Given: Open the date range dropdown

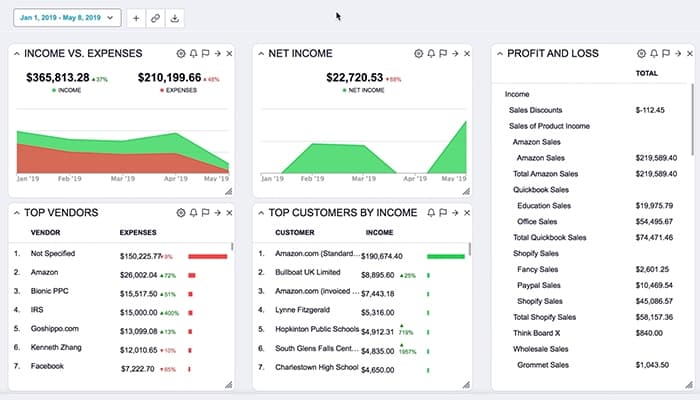Looking at the screenshot, I should tap(66, 18).
